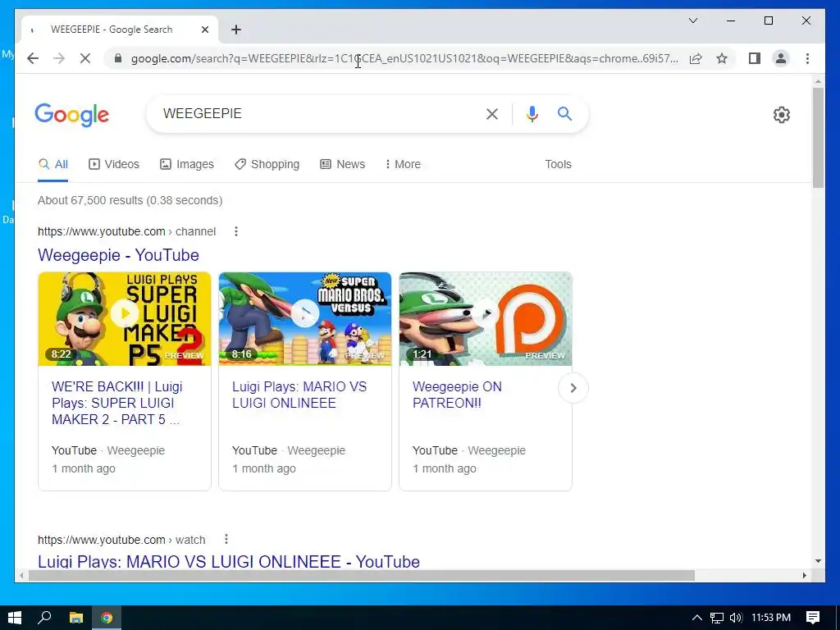Select Chrome in the taskbar
Screen dimensions: 840x630
click(107, 618)
